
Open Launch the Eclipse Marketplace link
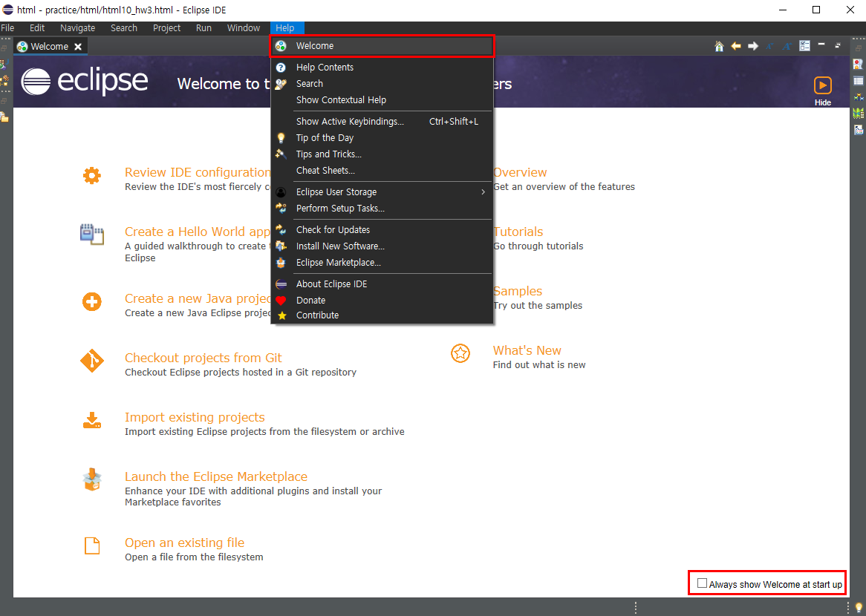click(x=216, y=476)
